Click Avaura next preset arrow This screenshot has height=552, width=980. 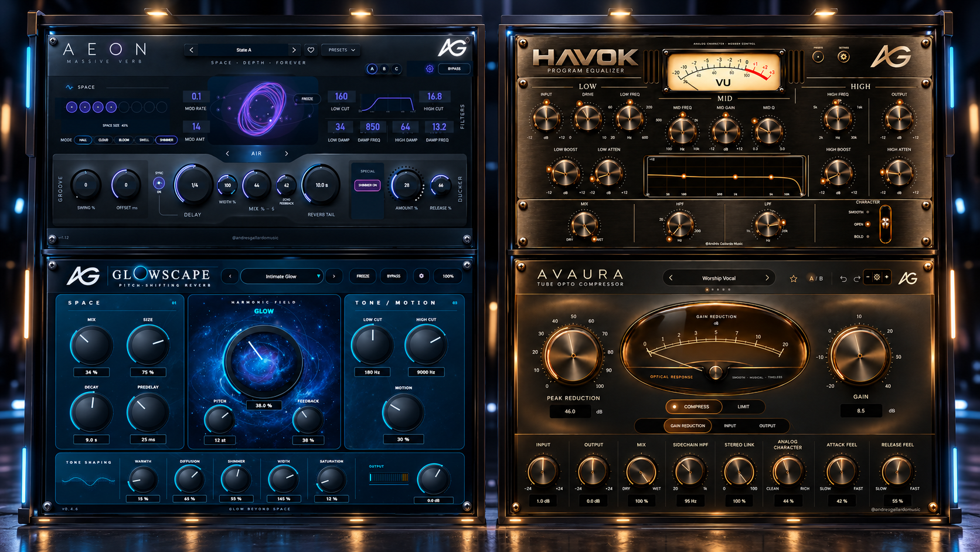[767, 278]
